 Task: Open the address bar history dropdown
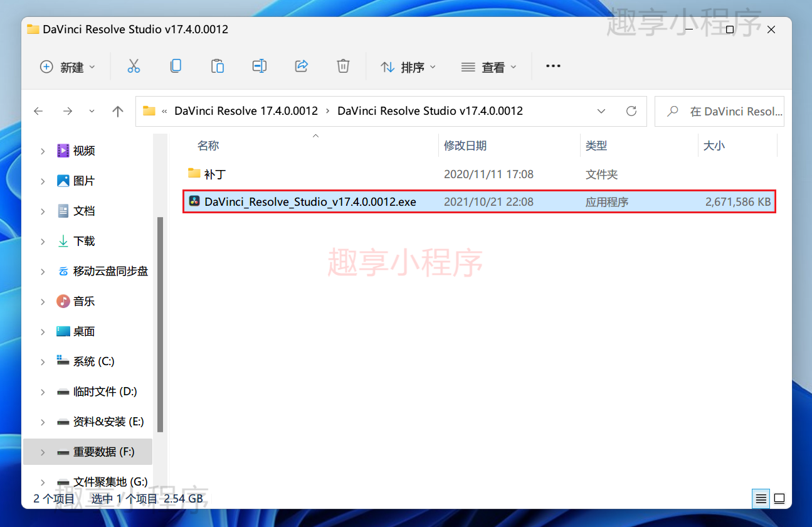(601, 111)
